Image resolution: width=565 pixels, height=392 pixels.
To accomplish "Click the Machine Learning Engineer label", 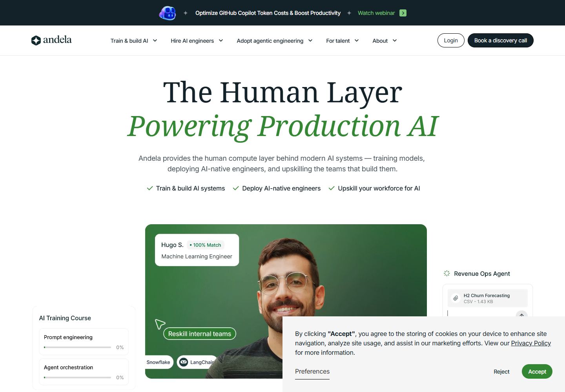I will tap(197, 256).
